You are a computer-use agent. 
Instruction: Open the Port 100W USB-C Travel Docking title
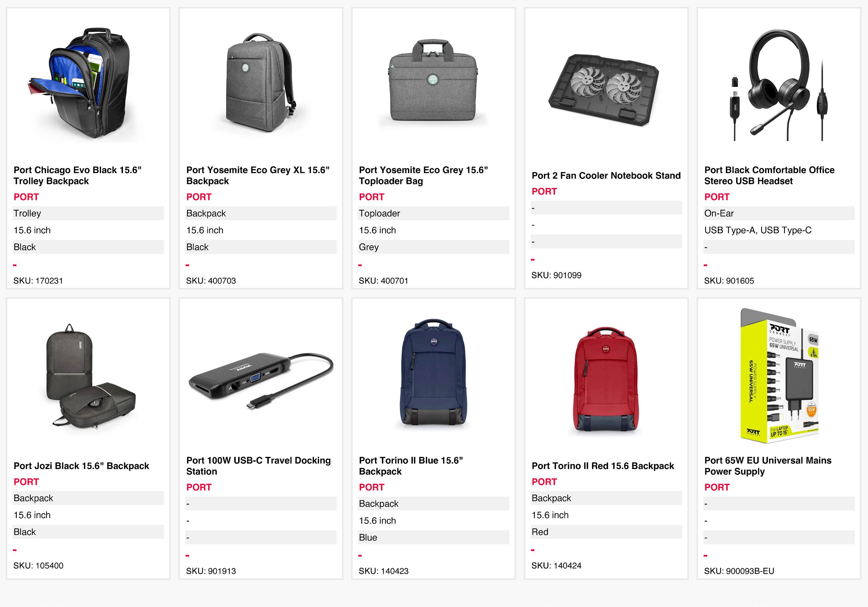click(258, 466)
